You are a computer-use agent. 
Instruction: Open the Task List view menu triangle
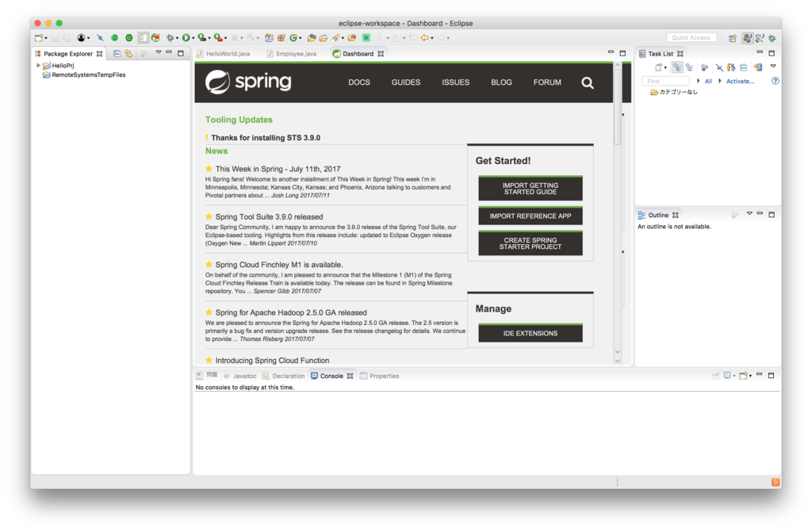click(773, 67)
